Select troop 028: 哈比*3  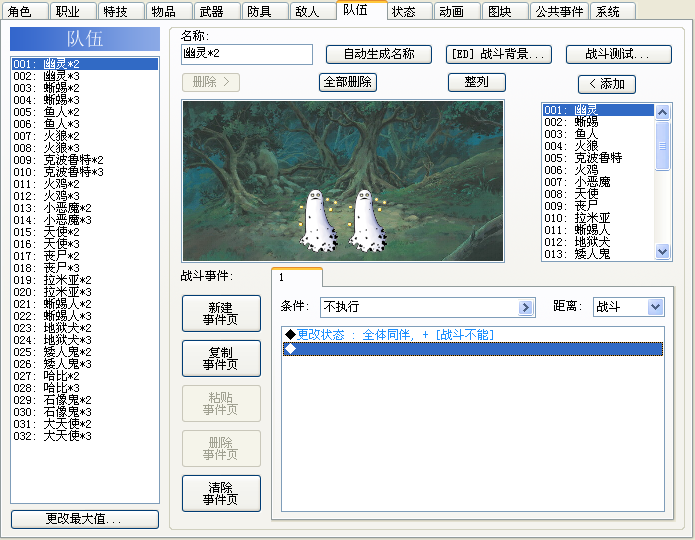[85, 388]
